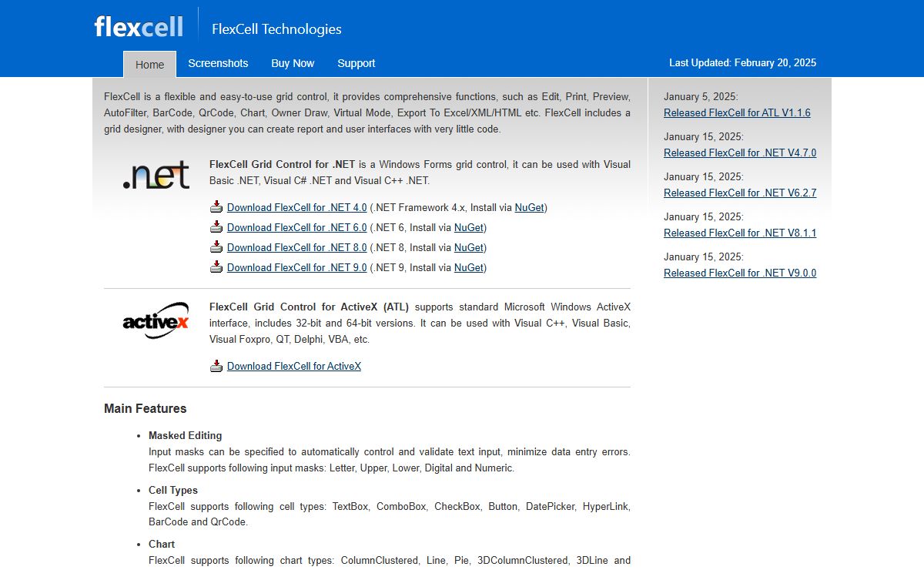The width and height of the screenshot is (924, 570).
Task: Download FlexCell for ActiveX
Action: [x=294, y=366]
